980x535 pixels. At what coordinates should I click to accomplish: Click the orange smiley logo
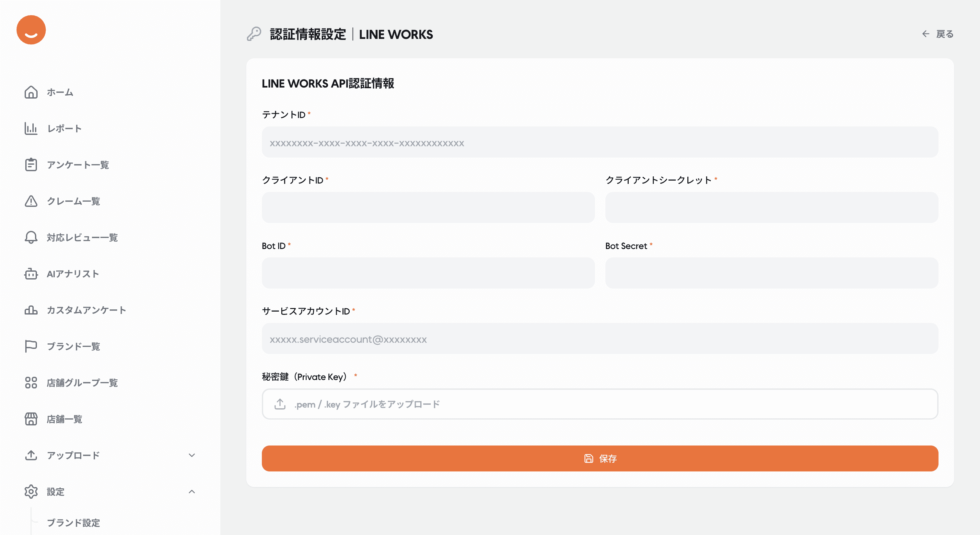pyautogui.click(x=31, y=30)
